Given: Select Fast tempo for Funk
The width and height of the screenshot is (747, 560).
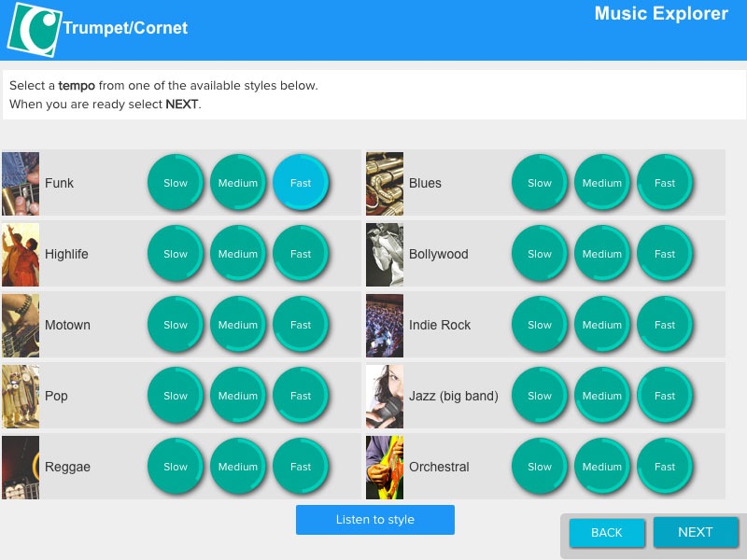Looking at the screenshot, I should pos(301,183).
